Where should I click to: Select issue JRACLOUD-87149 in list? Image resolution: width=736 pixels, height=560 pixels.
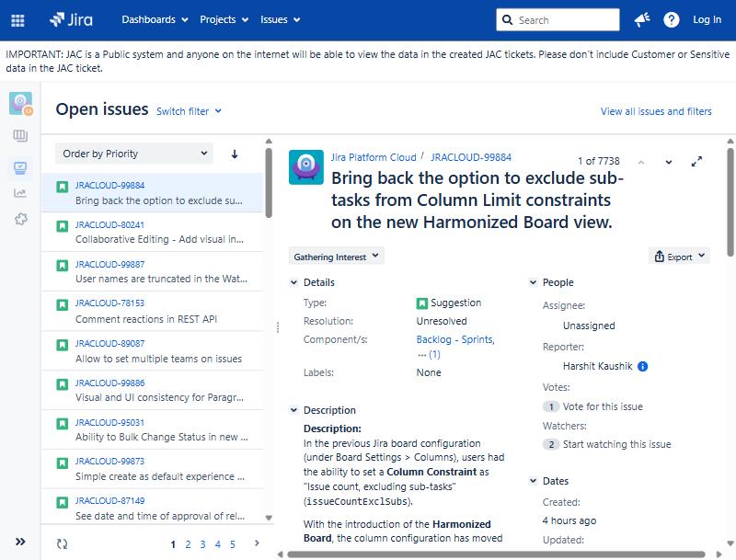coord(152,509)
